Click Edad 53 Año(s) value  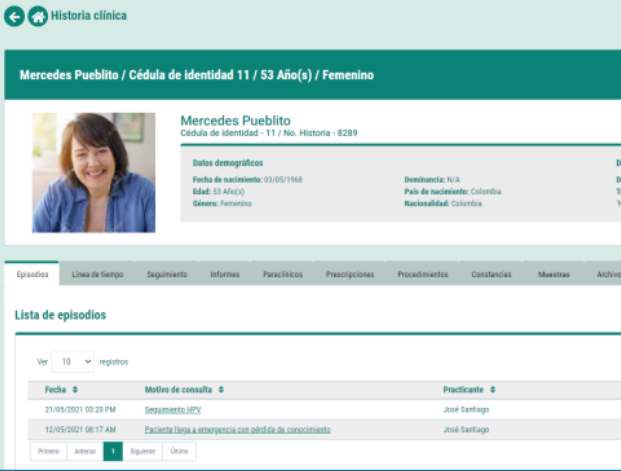tap(229, 192)
